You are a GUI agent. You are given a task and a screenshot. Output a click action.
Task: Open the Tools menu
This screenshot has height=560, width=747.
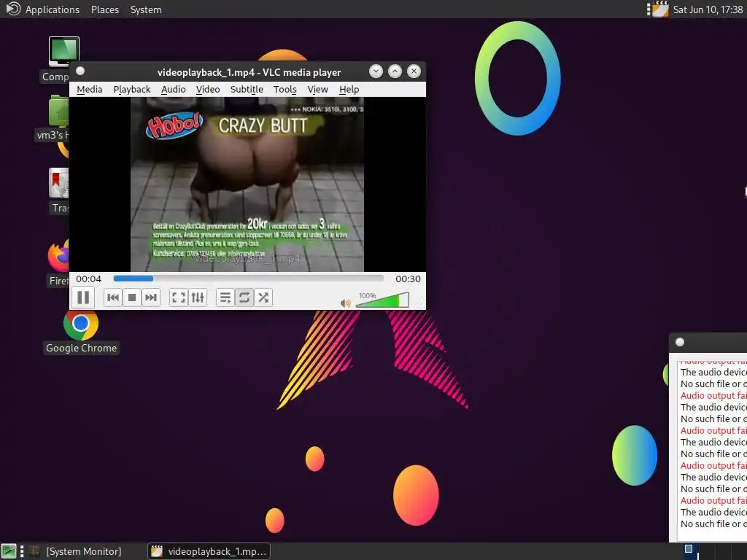pos(285,90)
